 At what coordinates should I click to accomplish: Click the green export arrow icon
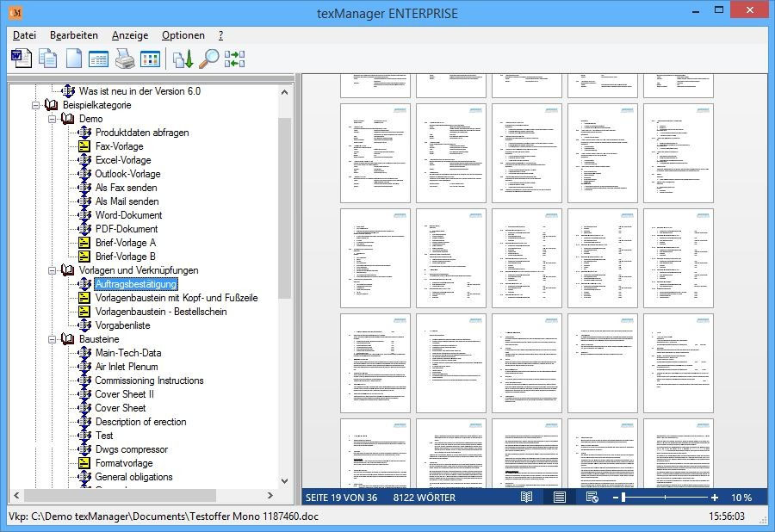pos(183,58)
